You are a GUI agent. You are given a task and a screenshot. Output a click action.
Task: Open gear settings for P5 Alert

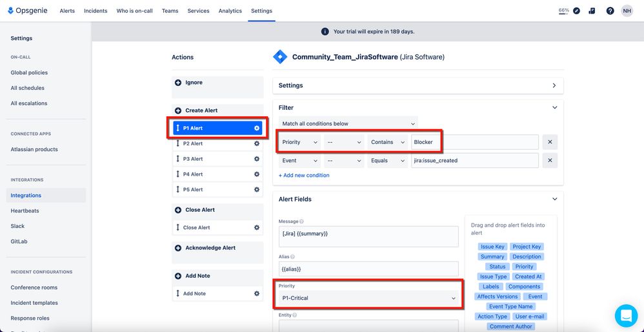point(257,189)
